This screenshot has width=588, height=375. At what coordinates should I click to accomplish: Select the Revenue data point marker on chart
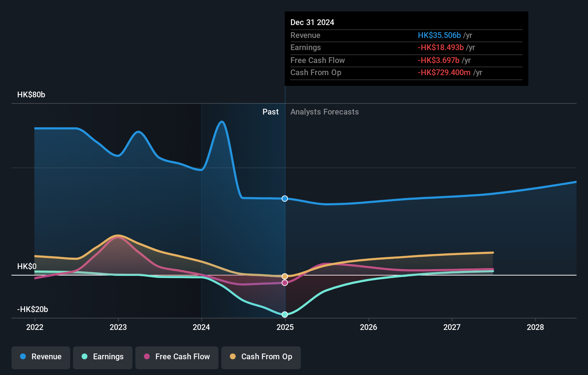[285, 199]
